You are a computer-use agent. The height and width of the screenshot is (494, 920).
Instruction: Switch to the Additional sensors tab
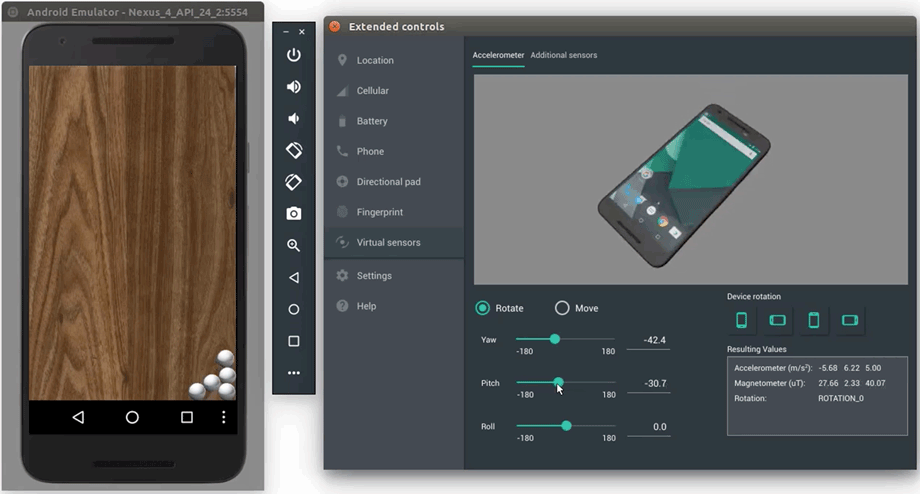point(564,55)
